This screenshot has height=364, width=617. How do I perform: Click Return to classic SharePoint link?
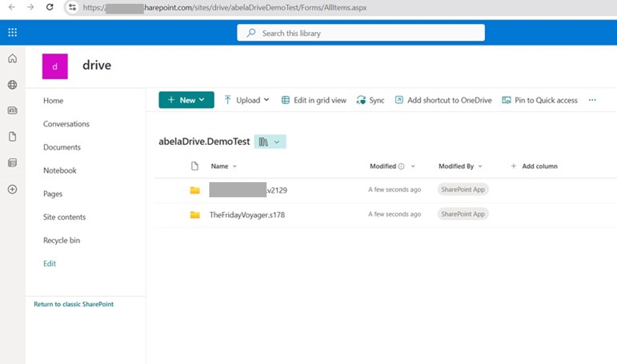point(74,304)
